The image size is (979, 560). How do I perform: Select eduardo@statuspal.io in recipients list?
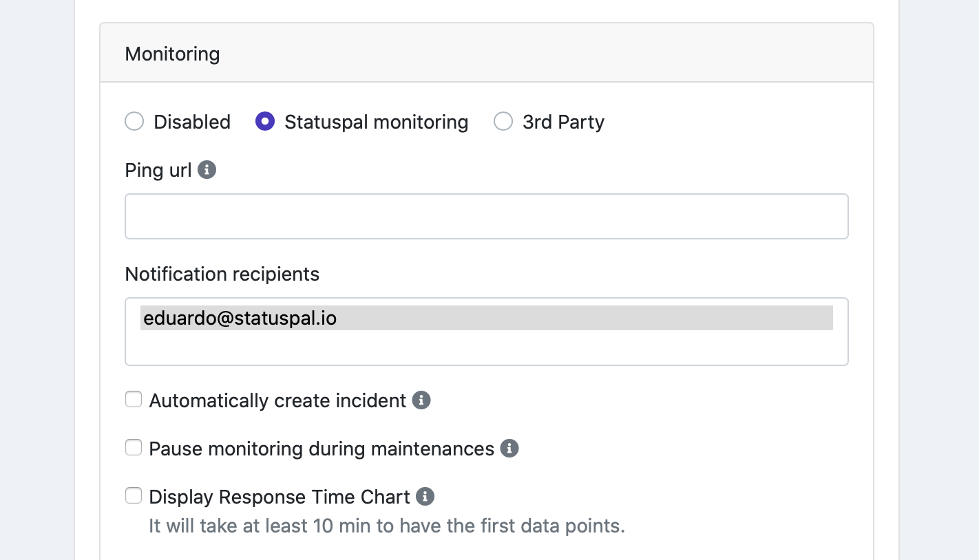tap(487, 319)
